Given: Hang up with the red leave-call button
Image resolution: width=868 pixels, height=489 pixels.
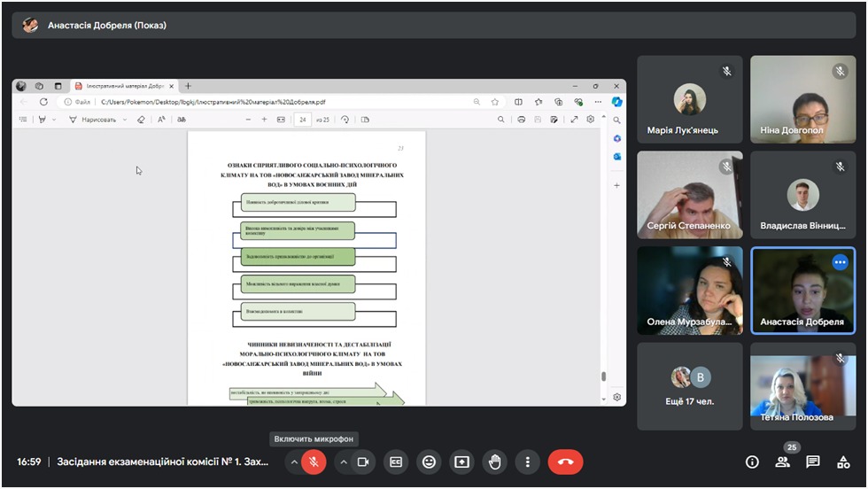Looking at the screenshot, I should tap(565, 462).
